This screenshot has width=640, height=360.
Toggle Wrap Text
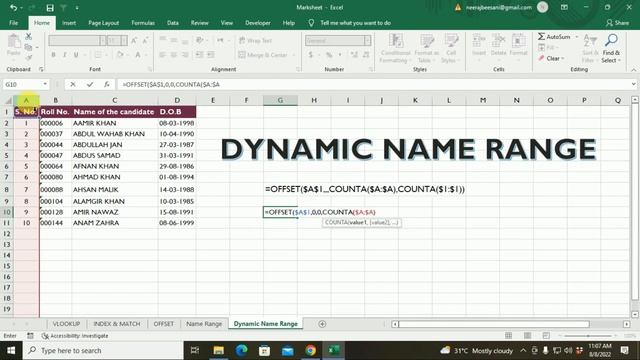coord(256,40)
